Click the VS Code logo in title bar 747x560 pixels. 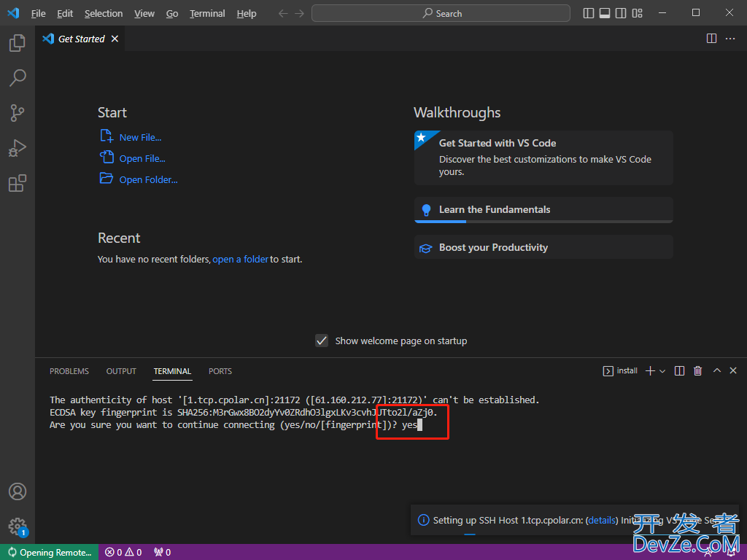[13, 13]
